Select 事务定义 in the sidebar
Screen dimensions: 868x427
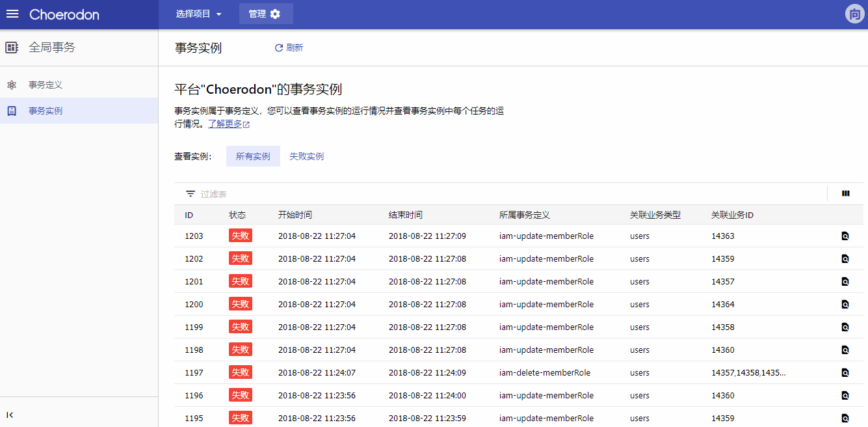coord(79,85)
